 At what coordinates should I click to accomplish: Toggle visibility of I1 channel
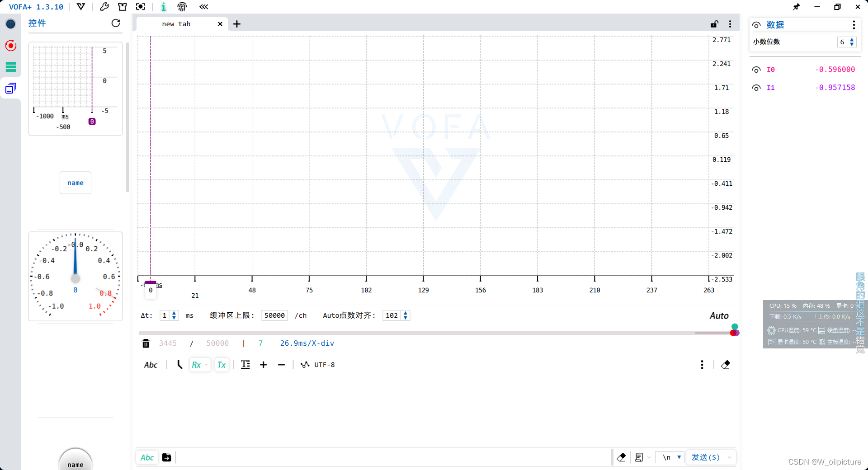click(x=756, y=88)
